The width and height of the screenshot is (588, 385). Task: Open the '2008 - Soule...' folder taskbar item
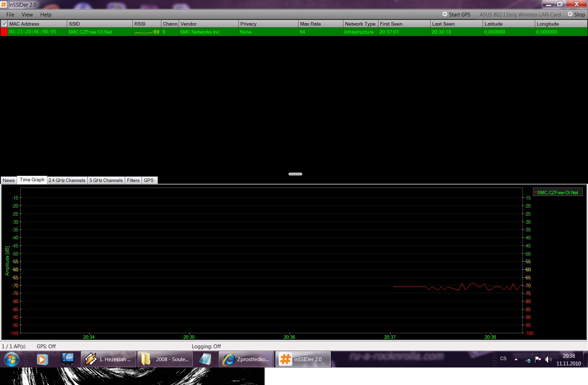coord(165,359)
